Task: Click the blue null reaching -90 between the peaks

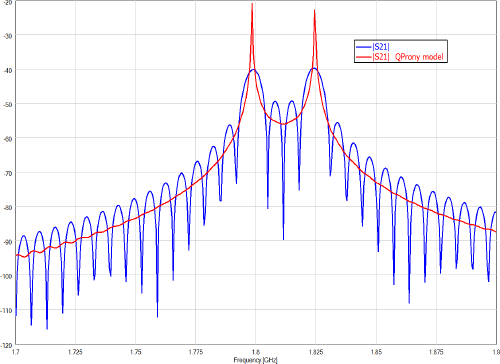Action: click(283, 238)
